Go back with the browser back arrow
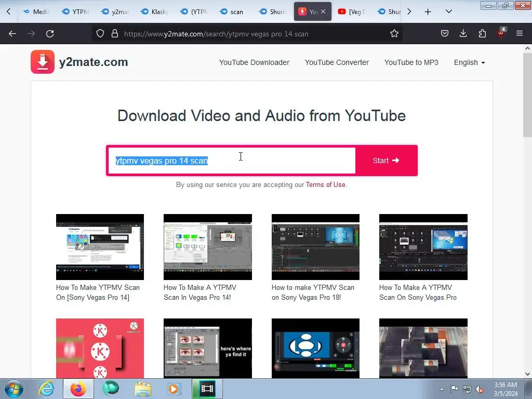This screenshot has height=399, width=532. [x=12, y=34]
